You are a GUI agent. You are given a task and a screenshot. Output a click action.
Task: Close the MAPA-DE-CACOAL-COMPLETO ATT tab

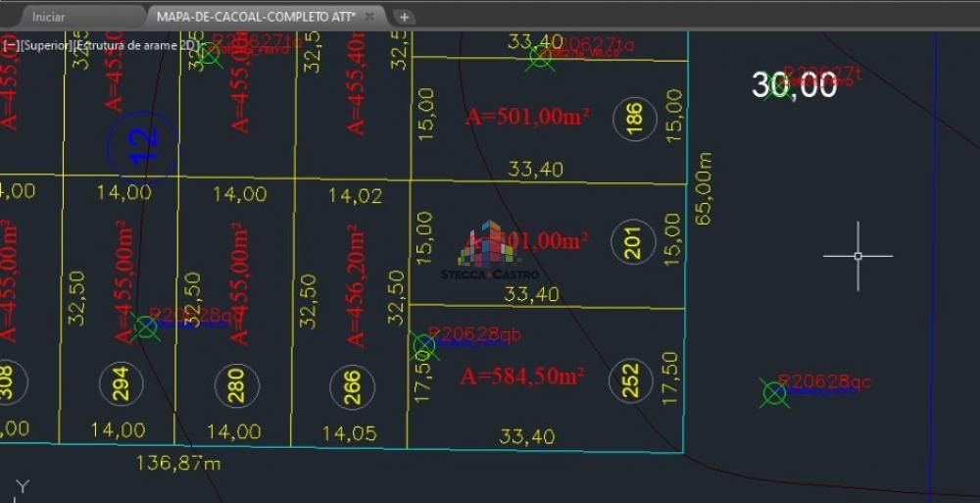369,17
